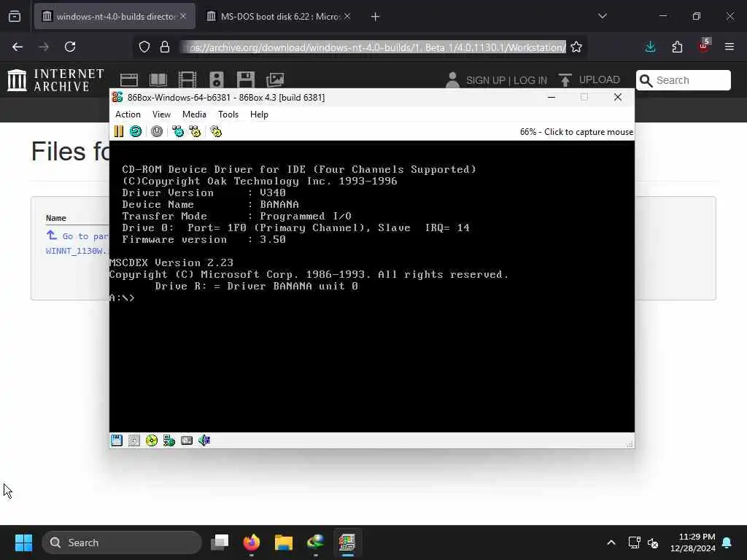
Task: Open the Internet Archive web icon
Action: 129,79
